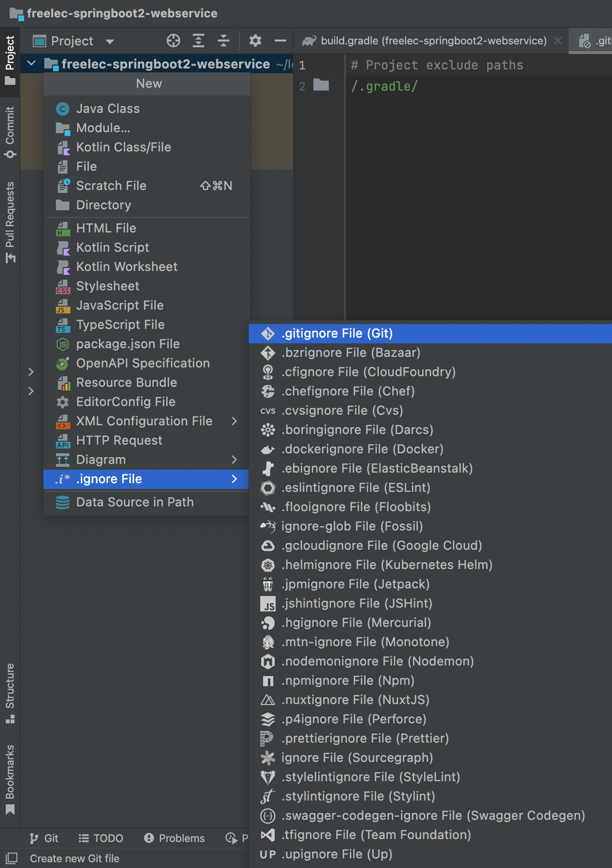Select .npmignore File (Npm)

tap(430, 680)
